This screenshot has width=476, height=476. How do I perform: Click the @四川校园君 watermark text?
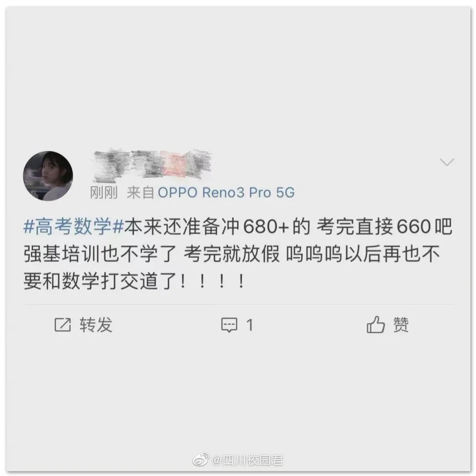(247, 460)
